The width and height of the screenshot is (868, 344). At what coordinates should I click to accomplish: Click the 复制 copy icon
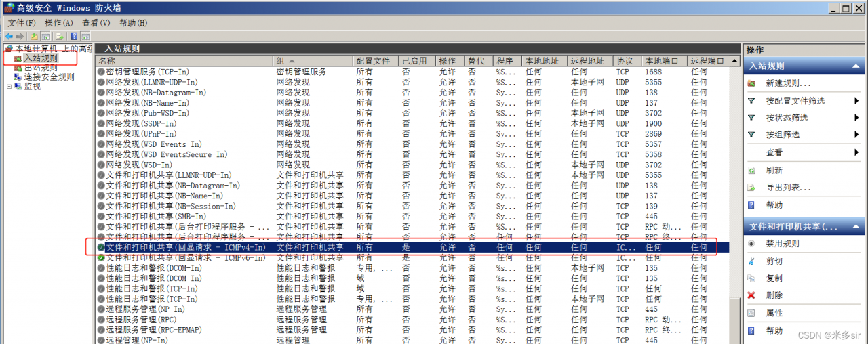point(751,278)
